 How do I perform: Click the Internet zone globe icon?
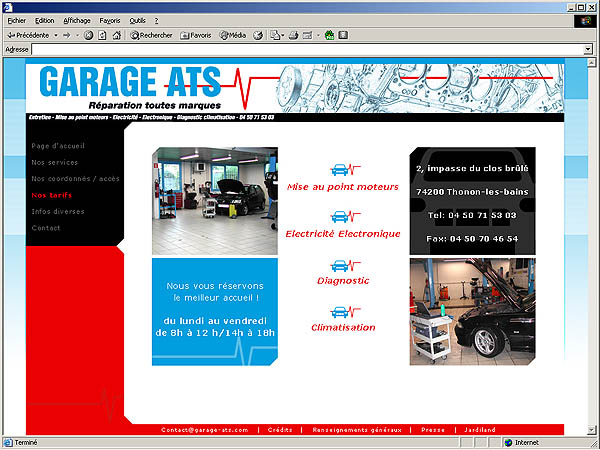pos(508,443)
